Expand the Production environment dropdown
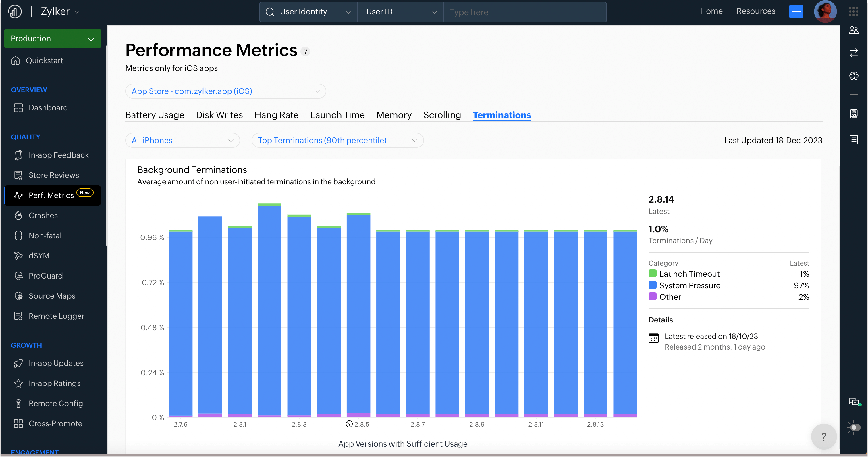Image resolution: width=868 pixels, height=457 pixels. tap(53, 39)
